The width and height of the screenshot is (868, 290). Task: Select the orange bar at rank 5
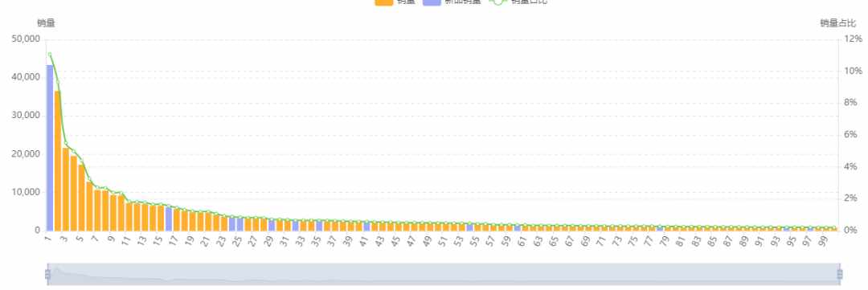click(x=81, y=197)
